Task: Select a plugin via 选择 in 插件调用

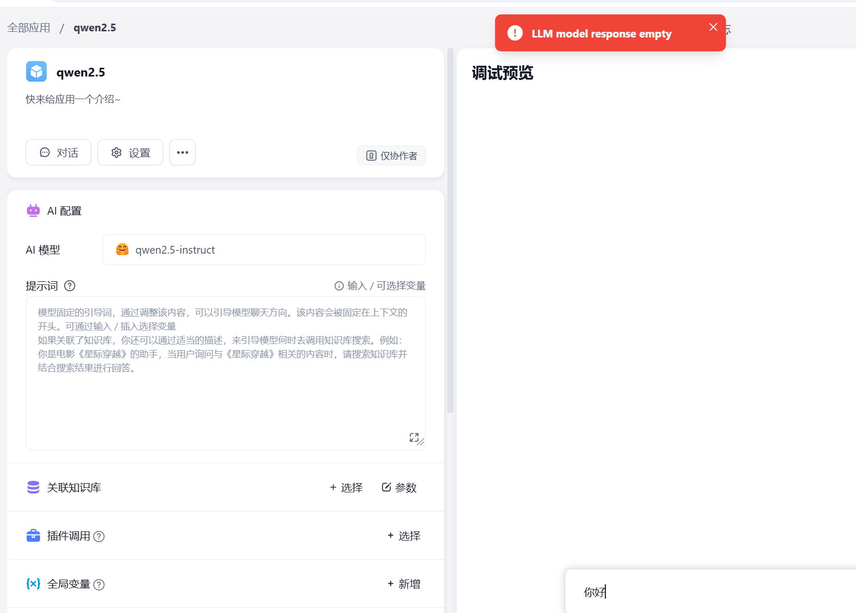Action: [x=404, y=536]
